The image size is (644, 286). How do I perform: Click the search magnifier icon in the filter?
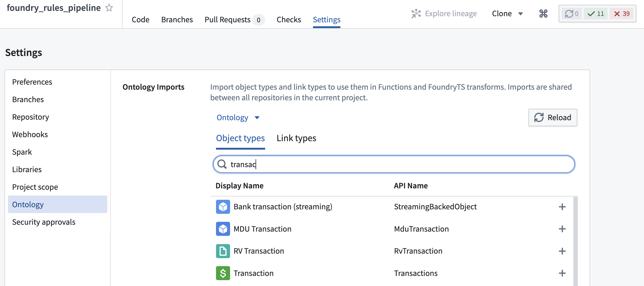(x=222, y=164)
